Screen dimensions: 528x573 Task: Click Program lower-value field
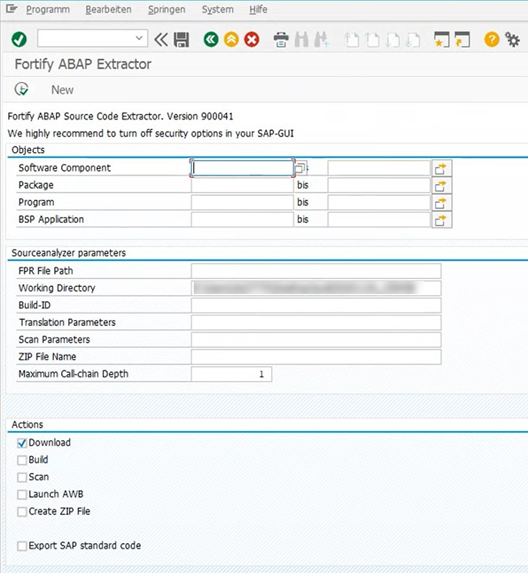(242, 202)
